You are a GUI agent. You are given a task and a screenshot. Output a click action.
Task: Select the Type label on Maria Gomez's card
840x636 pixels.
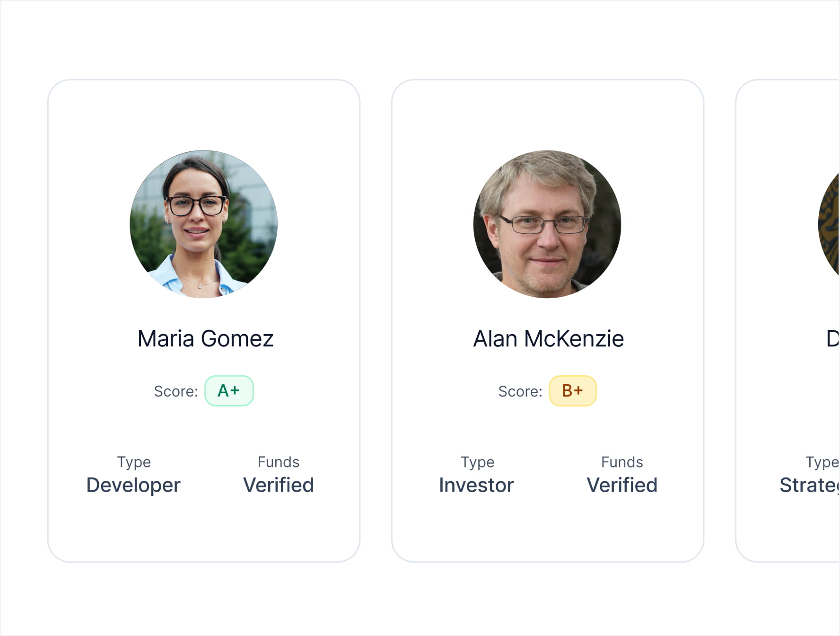[x=134, y=462]
